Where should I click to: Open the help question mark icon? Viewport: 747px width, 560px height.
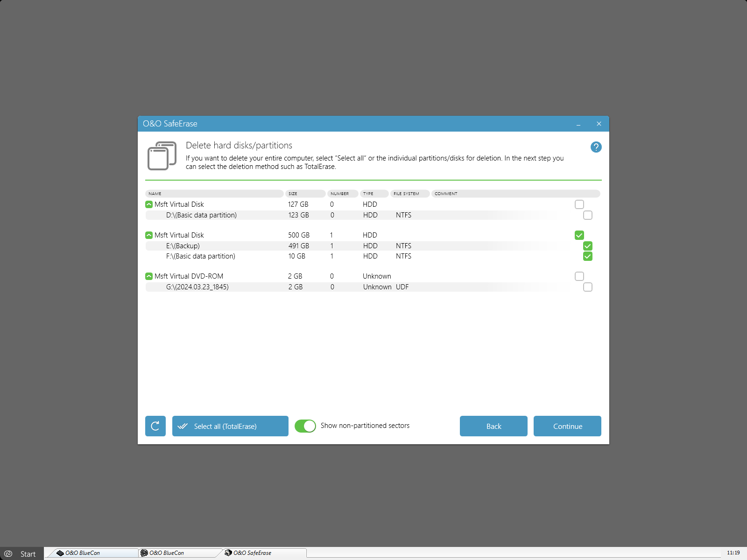click(596, 147)
